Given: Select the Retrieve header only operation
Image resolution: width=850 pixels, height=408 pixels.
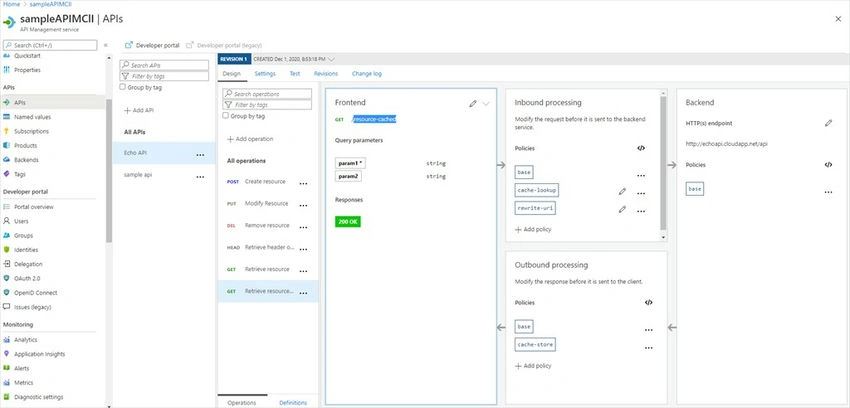Looking at the screenshot, I should click(268, 248).
